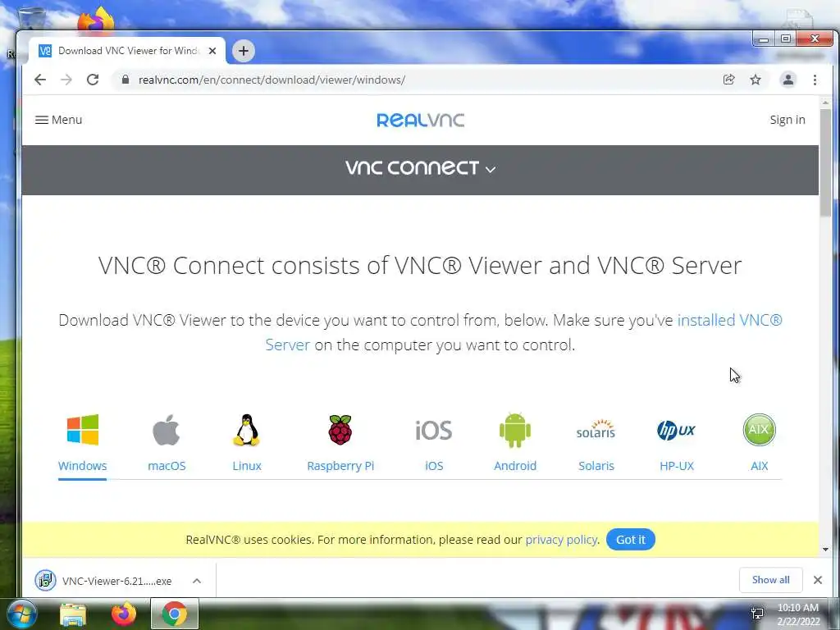Dismiss cookies with Got it
Viewport: 840px width, 630px height.
pos(631,540)
